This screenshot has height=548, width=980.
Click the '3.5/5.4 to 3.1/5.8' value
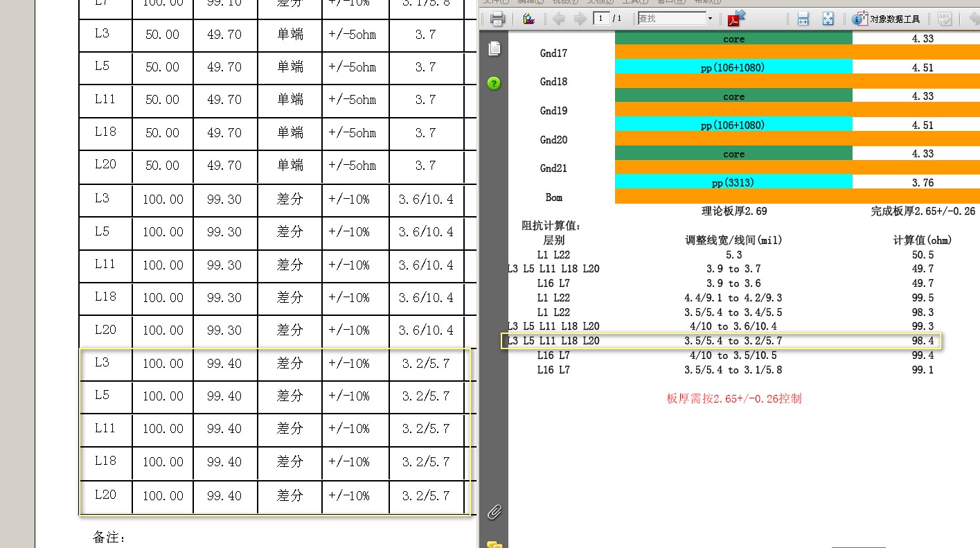tap(733, 370)
